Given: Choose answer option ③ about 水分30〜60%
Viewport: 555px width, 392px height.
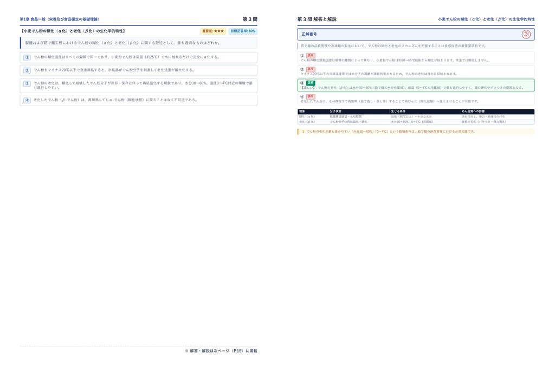Looking at the screenshot, I should tap(138, 86).
